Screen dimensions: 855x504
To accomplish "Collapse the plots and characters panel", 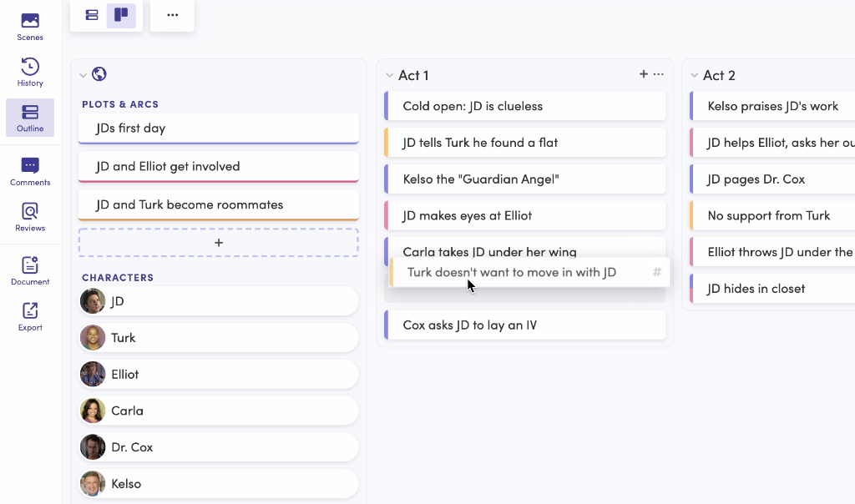I will pos(83,75).
